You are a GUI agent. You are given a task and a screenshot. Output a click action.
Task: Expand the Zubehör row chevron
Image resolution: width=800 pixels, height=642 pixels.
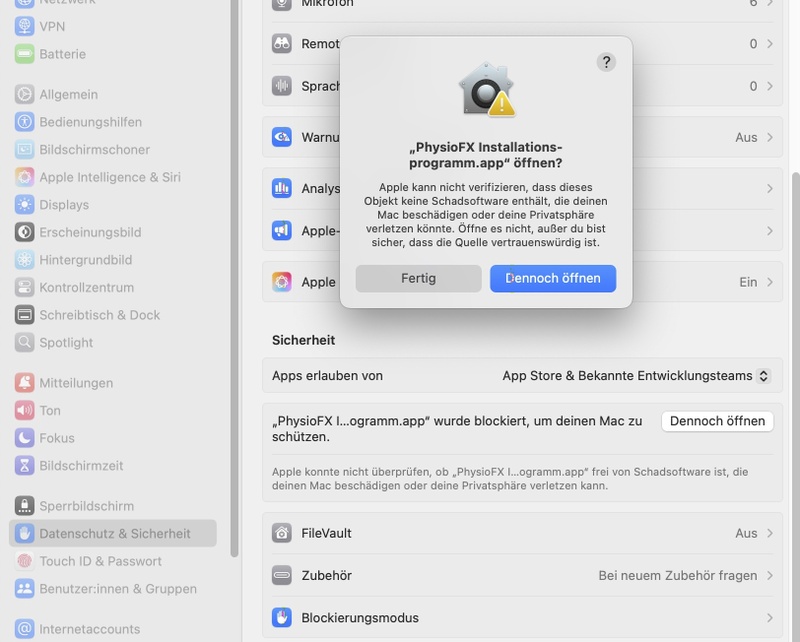coord(770,575)
